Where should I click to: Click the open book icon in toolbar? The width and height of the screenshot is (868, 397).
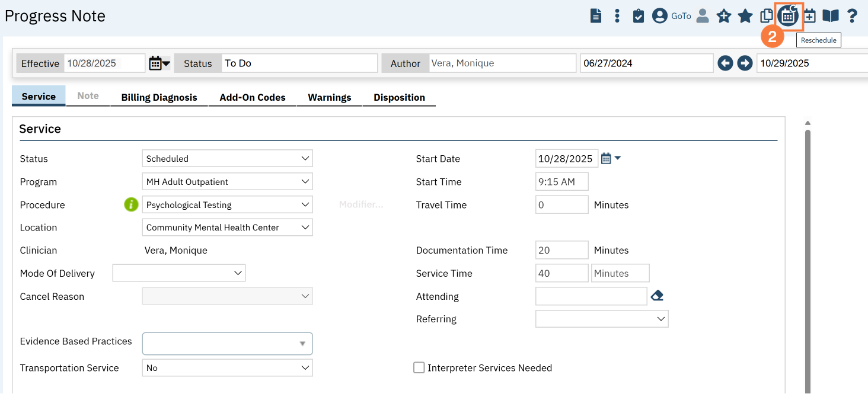831,16
